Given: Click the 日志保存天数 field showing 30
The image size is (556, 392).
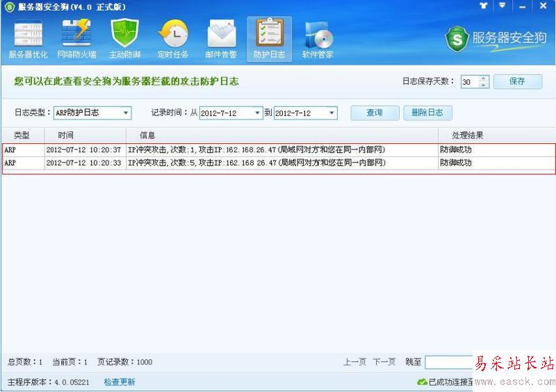Looking at the screenshot, I should point(470,82).
